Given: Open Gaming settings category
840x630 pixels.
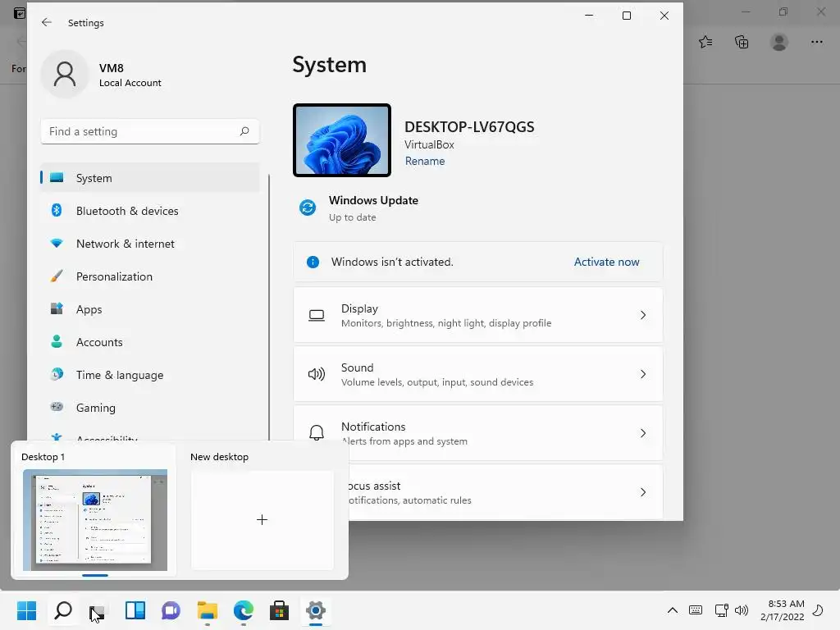Looking at the screenshot, I should (150, 408).
